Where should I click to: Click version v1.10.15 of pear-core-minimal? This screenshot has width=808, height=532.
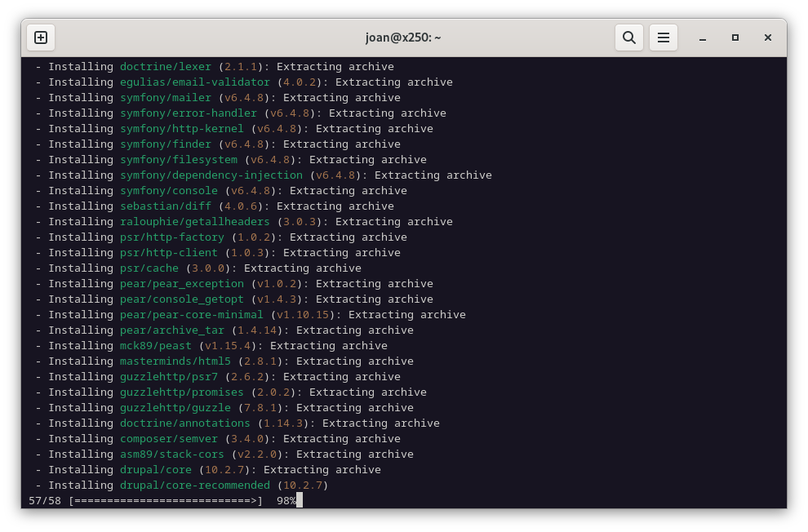(303, 315)
